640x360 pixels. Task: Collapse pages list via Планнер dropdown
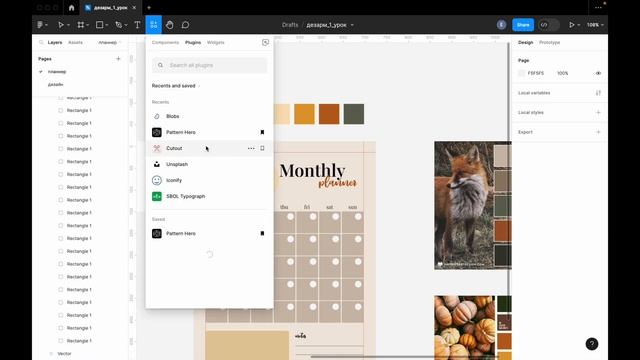click(110, 42)
